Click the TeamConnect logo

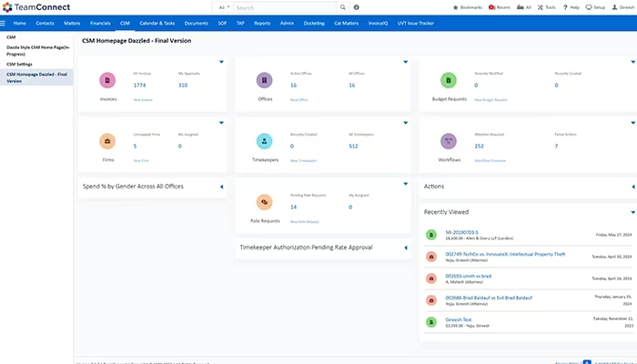click(x=36, y=7)
